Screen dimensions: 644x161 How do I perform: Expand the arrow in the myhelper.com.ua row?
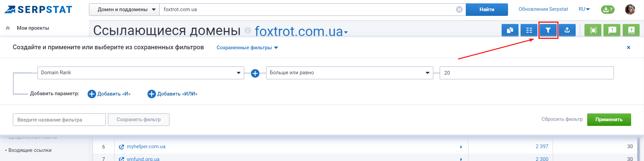[461, 147]
